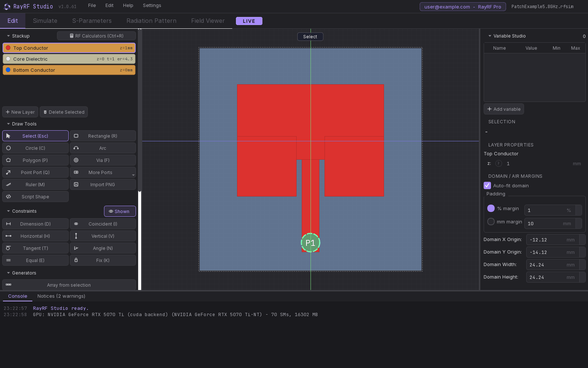Open Array from selection generator
This screenshot has width=588, height=368.
click(69, 285)
